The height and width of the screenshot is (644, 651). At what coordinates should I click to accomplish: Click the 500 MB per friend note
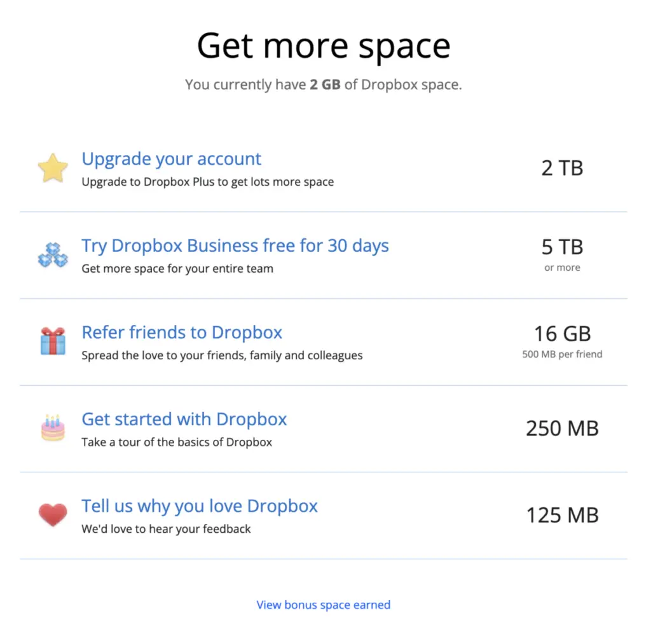click(x=563, y=354)
